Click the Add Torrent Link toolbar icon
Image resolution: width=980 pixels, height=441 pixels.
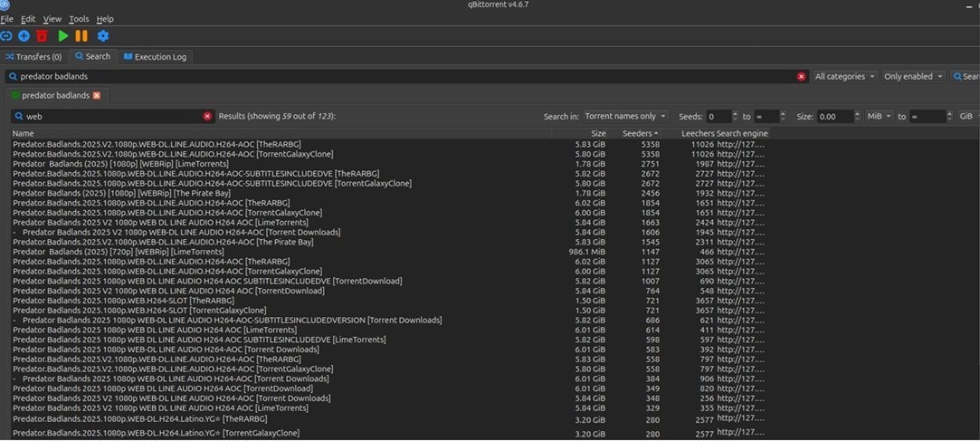tap(6, 36)
